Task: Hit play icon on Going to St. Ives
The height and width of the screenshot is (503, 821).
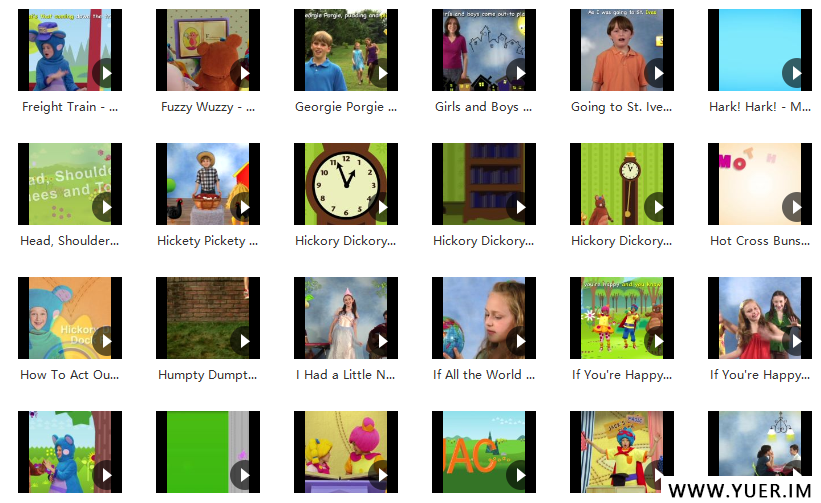Action: click(657, 73)
